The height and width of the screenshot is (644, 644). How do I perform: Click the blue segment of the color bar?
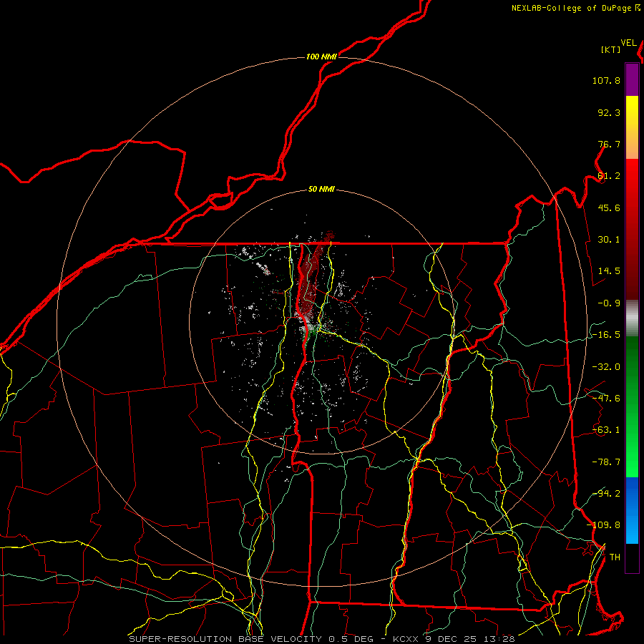pos(632,510)
